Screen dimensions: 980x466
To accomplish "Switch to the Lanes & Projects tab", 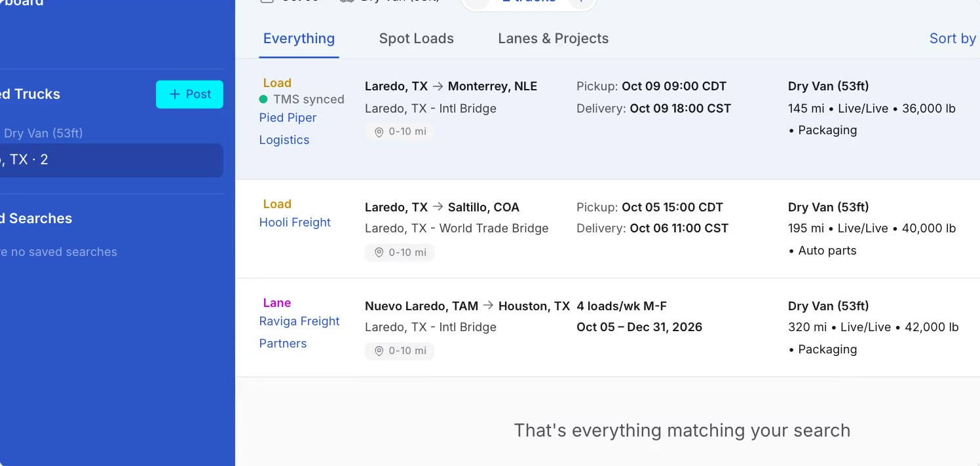I will tap(553, 39).
